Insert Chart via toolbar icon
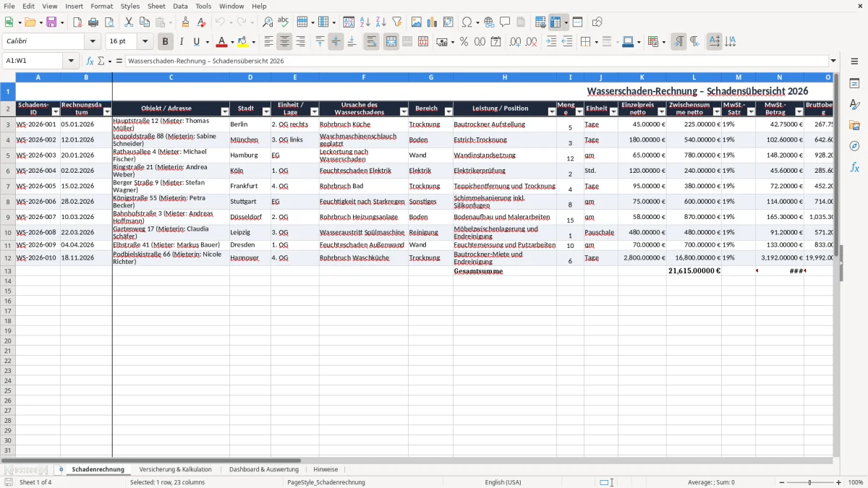 (x=433, y=22)
